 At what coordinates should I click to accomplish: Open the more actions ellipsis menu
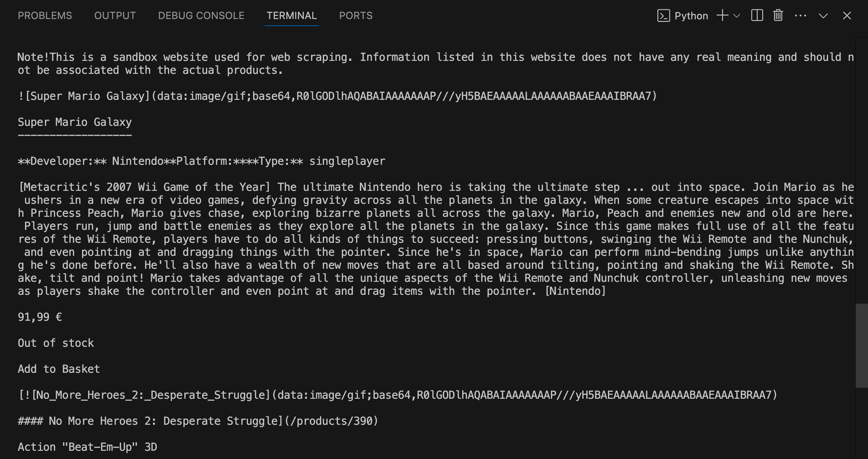click(801, 16)
